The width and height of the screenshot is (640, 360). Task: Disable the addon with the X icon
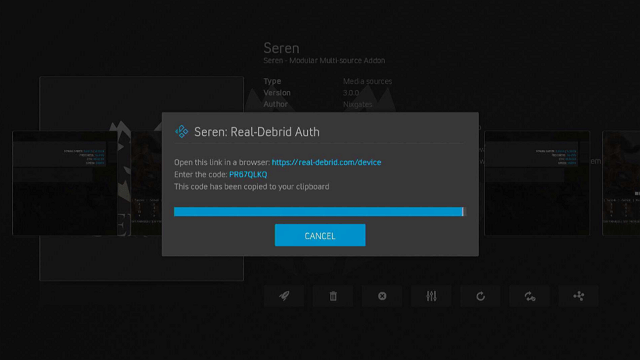click(x=382, y=296)
